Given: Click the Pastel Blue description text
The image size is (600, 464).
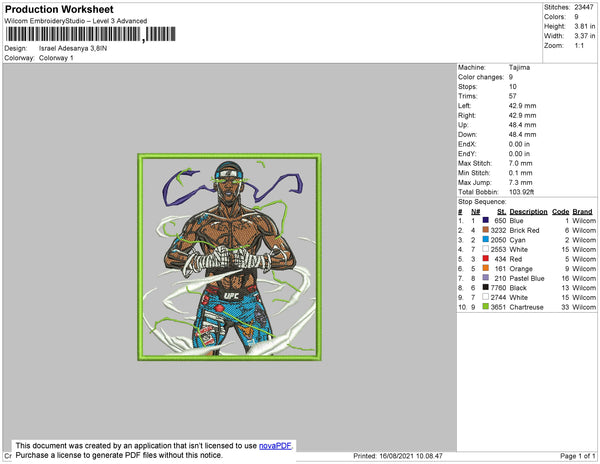Looking at the screenshot, I should pos(527,278).
